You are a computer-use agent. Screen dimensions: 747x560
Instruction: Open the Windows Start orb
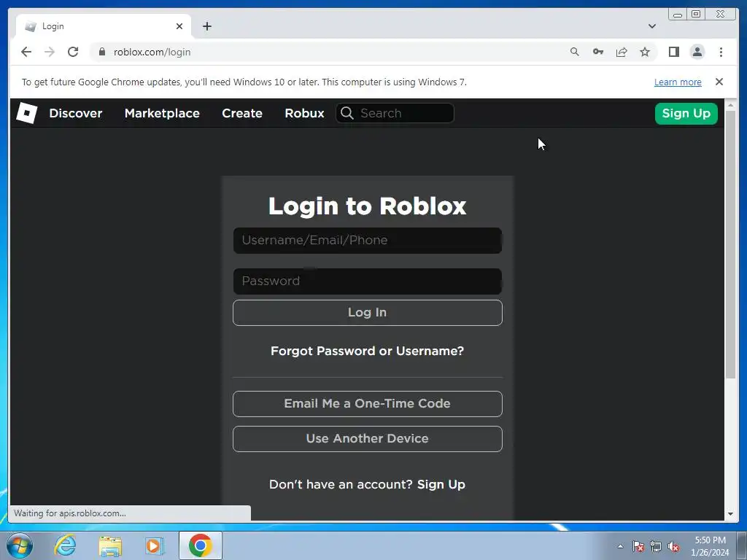pos(20,545)
